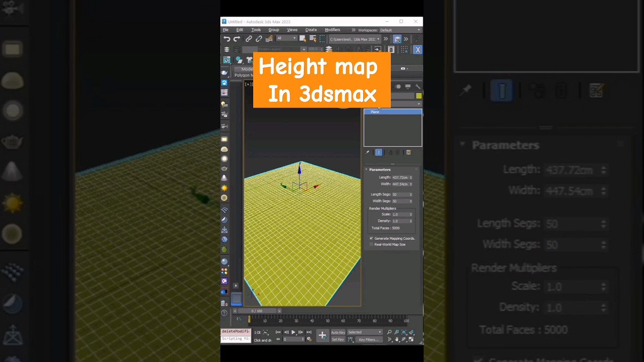The height and width of the screenshot is (362, 644).
Task: Open the Modifier List dropdown arrow
Action: tap(419, 104)
